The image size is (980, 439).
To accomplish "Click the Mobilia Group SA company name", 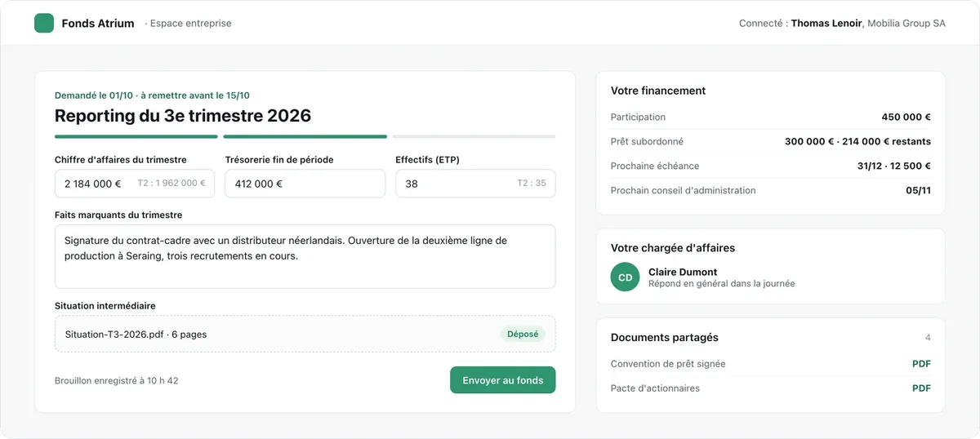I will click(x=906, y=24).
